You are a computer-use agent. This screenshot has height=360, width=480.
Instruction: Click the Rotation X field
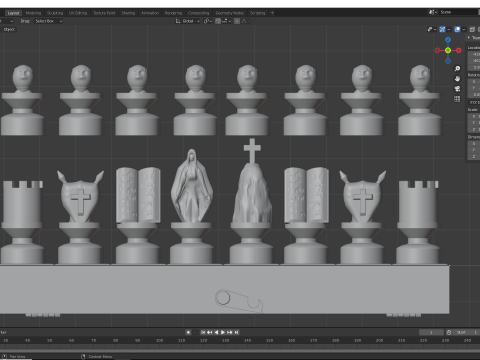tap(474, 82)
